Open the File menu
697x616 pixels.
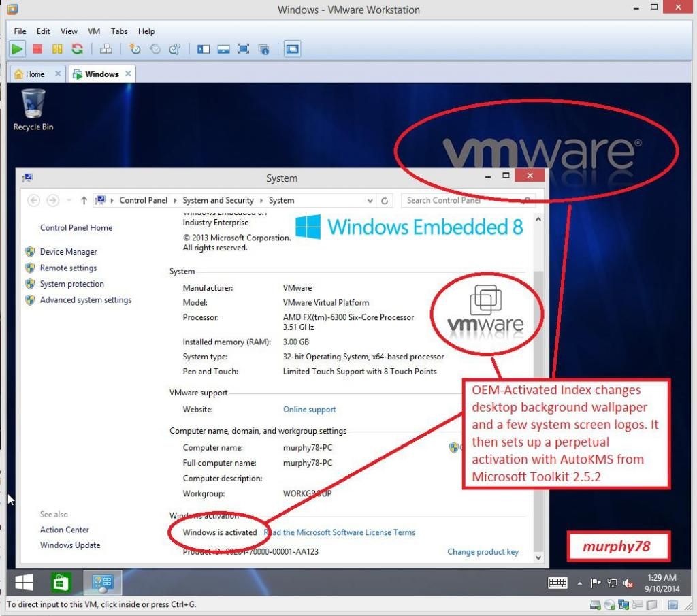coord(20,31)
